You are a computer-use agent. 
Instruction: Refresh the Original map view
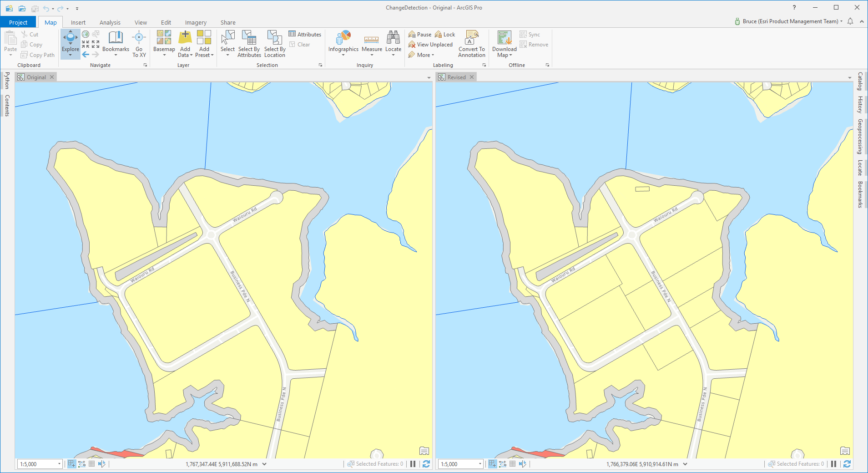(x=426, y=464)
